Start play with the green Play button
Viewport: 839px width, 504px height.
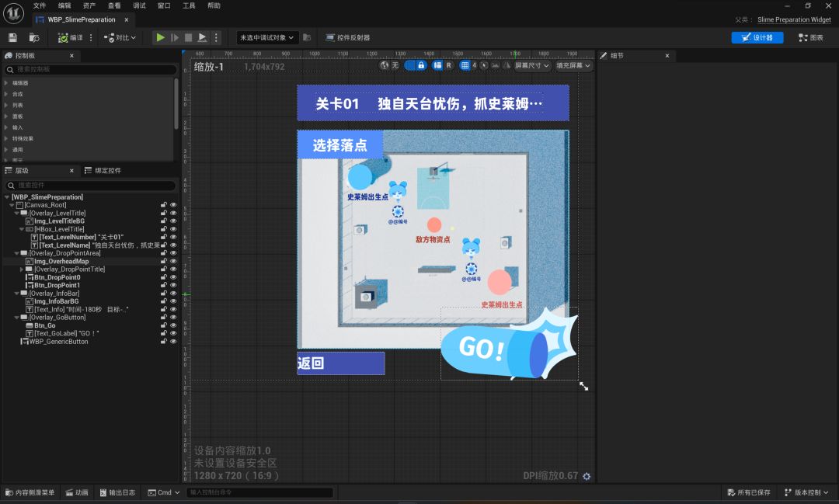click(x=160, y=37)
